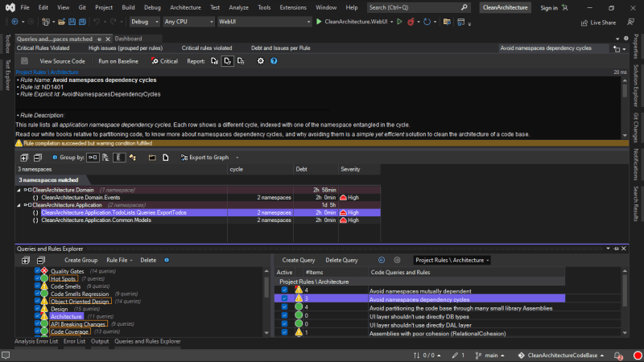The width and height of the screenshot is (644, 362).
Task: Select CleanArchitecture.Domain.Events row
Action: (x=198, y=198)
